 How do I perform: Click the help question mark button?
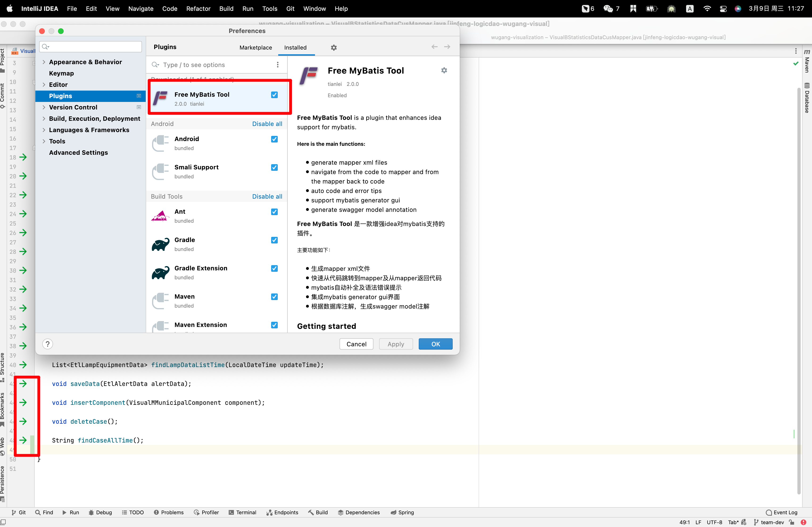48,344
